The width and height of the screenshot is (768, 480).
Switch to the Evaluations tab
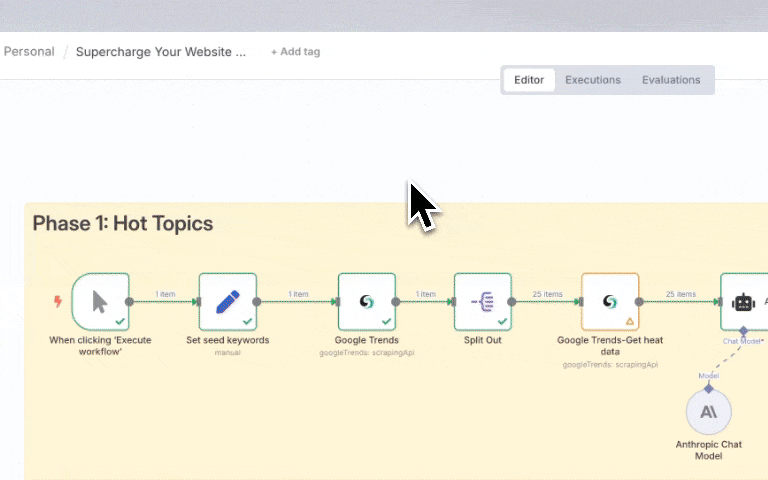pos(671,80)
